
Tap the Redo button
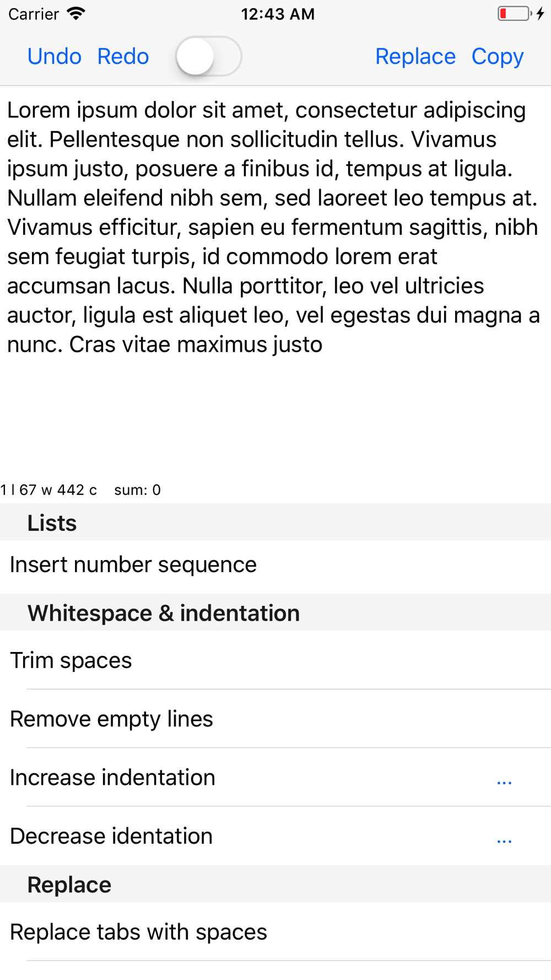coord(123,56)
